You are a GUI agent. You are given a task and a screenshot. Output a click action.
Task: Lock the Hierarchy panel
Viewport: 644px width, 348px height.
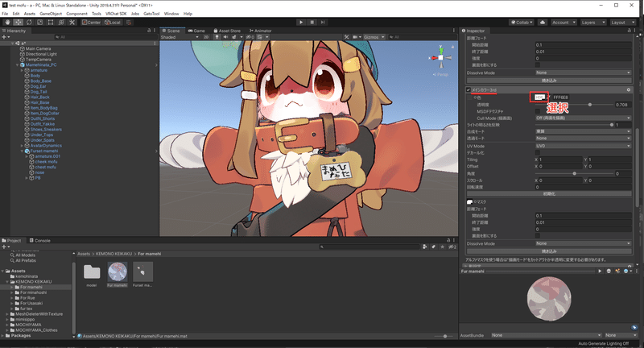pyautogui.click(x=149, y=31)
